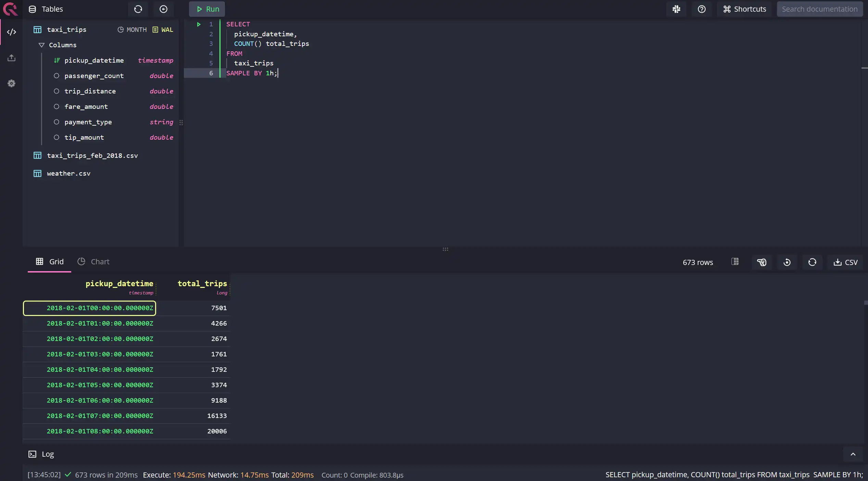Click the freeze left column icon
The width and height of the screenshot is (868, 481).
point(735,262)
